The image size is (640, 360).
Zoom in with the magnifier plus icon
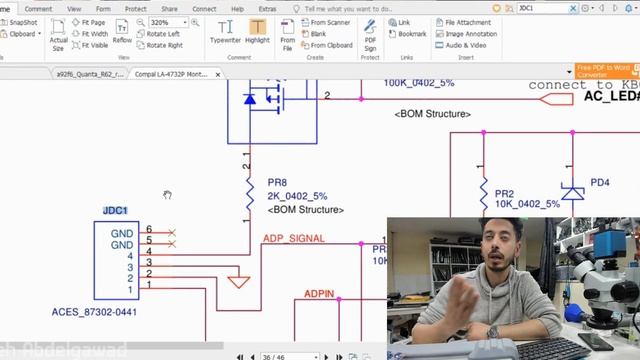[x=196, y=22]
